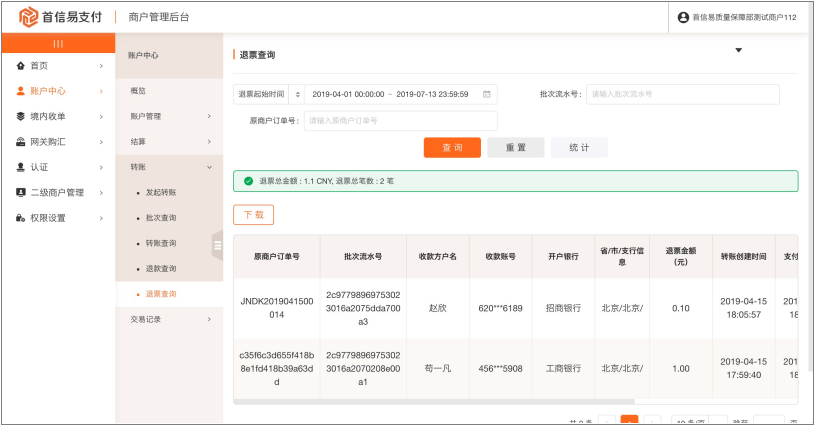The image size is (815, 425).
Task: Click the user avatar icon in header
Action: coord(683,17)
